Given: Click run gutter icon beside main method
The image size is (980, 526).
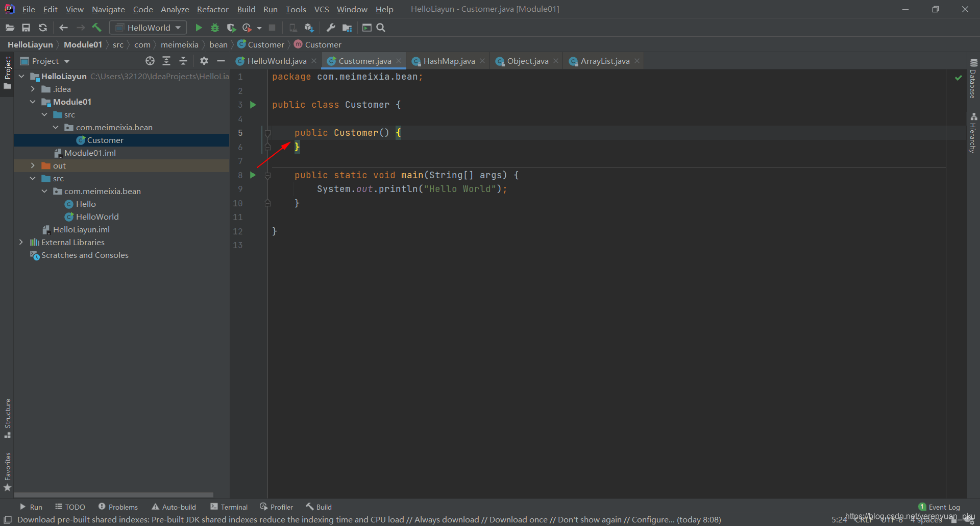Looking at the screenshot, I should pyautogui.click(x=253, y=175).
